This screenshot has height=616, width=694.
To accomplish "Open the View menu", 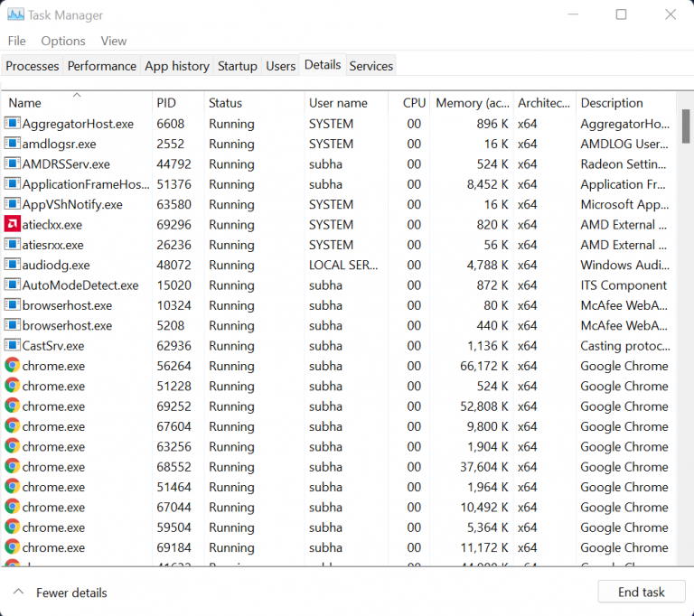I will tap(113, 41).
